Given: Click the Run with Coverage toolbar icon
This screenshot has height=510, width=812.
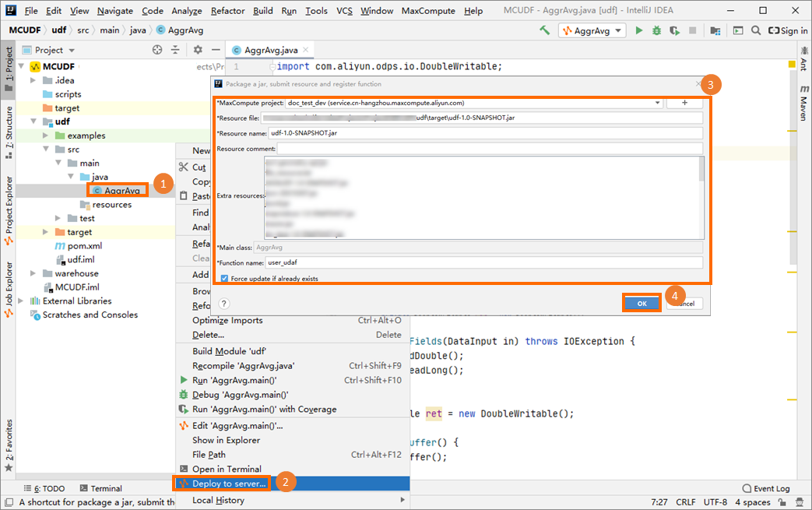Looking at the screenshot, I should click(x=674, y=30).
